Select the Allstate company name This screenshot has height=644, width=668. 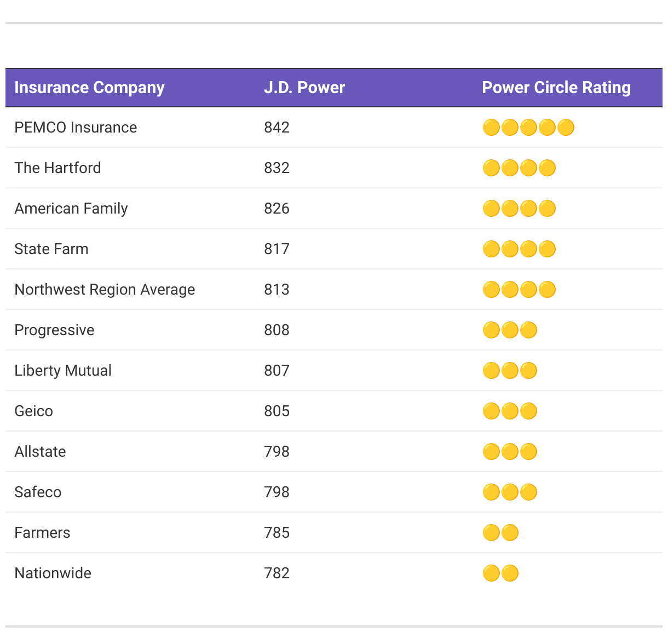click(40, 452)
